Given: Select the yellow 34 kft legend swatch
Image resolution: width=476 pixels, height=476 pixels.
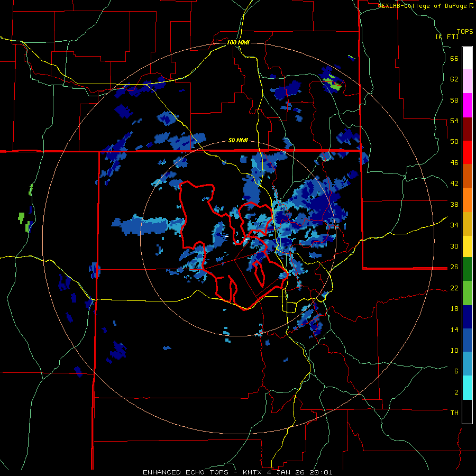Looking at the screenshot, I should 467,246.
